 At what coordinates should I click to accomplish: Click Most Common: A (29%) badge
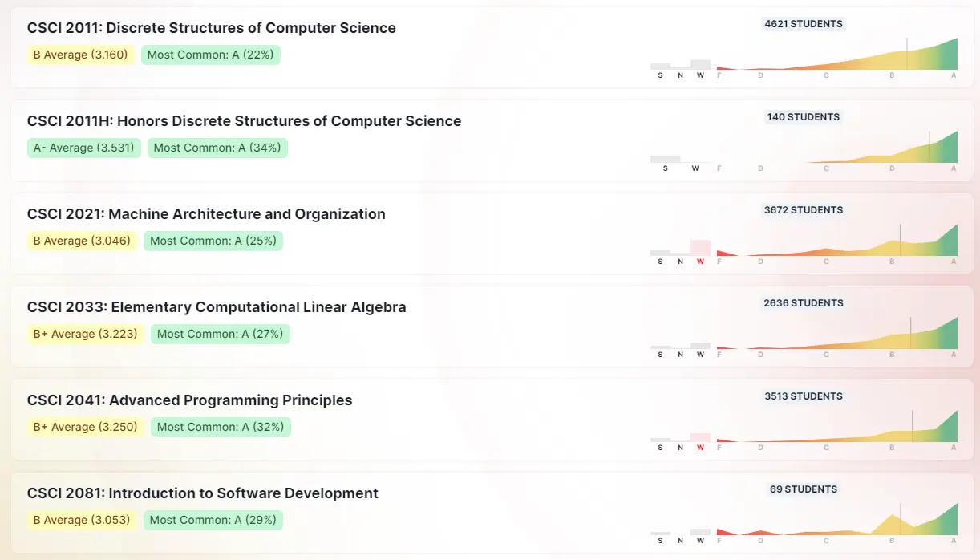pyautogui.click(x=213, y=520)
